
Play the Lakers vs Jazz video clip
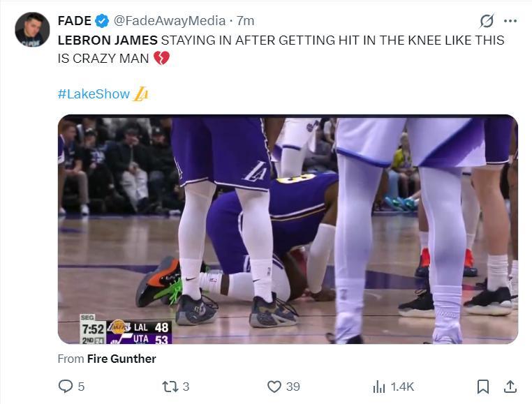coord(288,229)
